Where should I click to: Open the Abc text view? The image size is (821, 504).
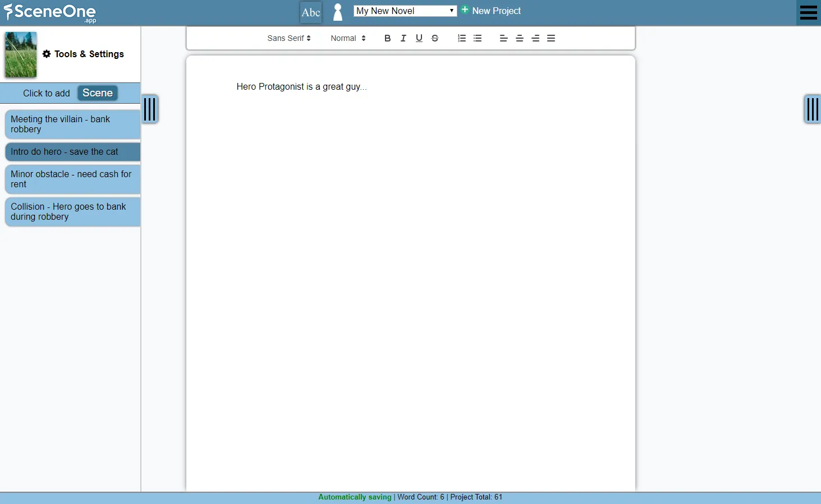(x=311, y=12)
